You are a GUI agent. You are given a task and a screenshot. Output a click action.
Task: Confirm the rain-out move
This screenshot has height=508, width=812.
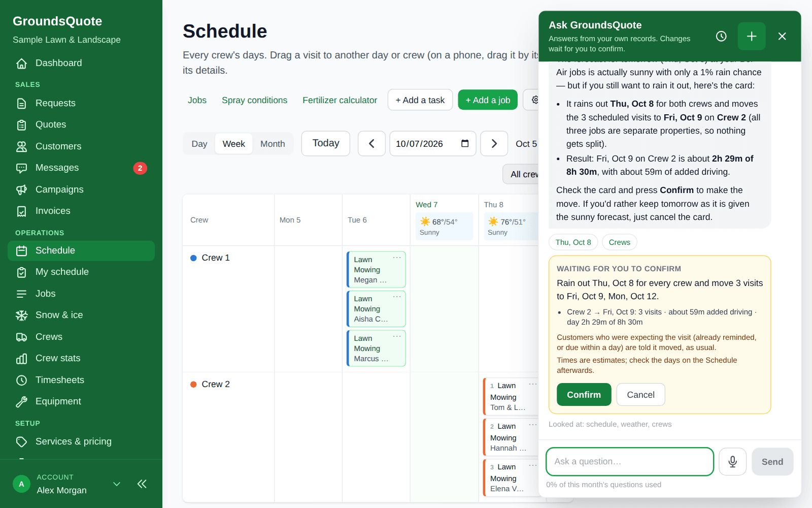point(584,395)
